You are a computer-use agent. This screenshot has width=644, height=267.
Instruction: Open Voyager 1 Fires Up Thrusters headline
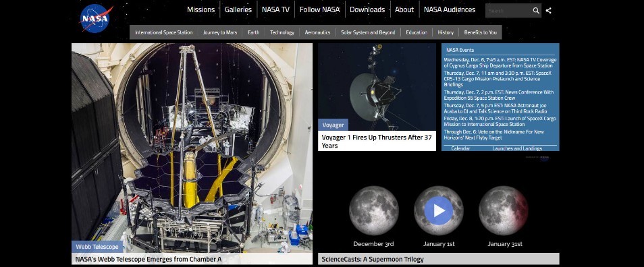pos(377,141)
